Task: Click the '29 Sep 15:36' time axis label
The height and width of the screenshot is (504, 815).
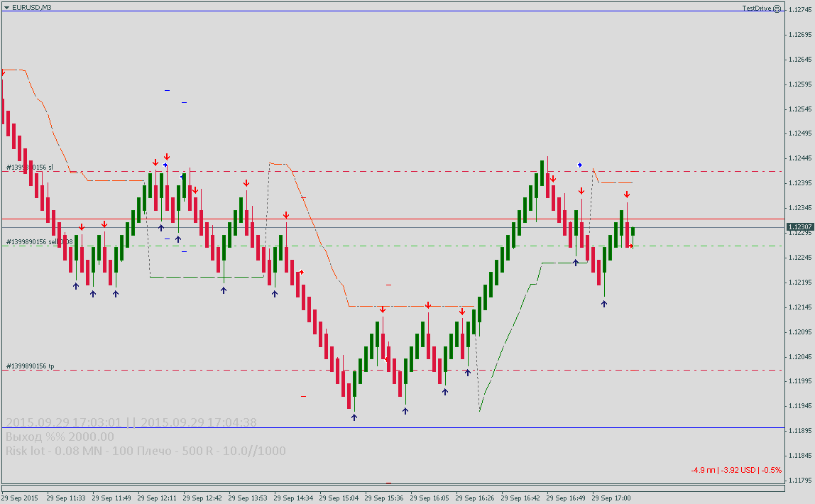Action: click(x=384, y=498)
